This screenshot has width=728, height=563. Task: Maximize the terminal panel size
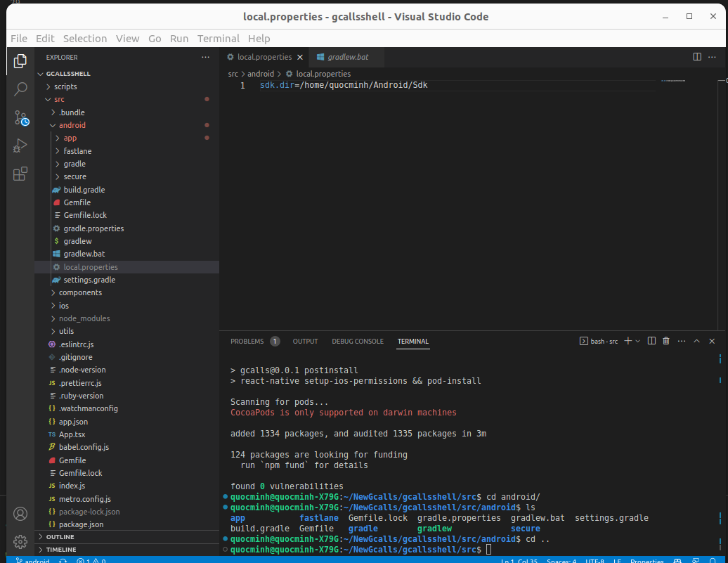[x=696, y=341]
